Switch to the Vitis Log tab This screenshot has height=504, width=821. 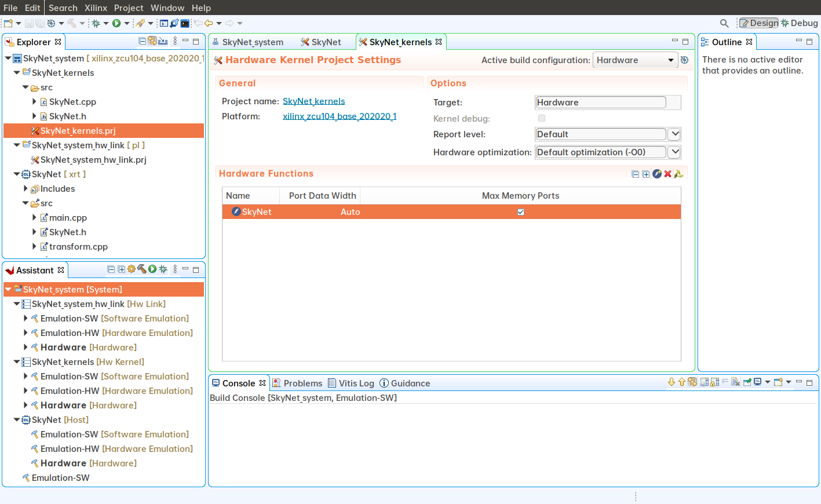pos(351,383)
